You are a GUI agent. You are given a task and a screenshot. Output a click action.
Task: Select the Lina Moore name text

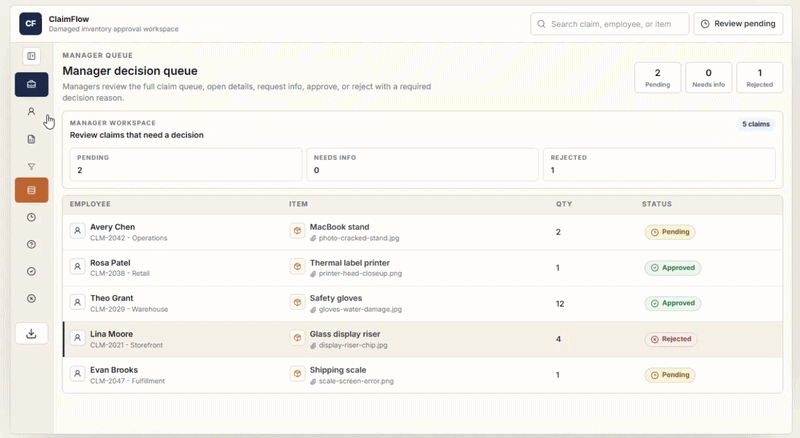pos(111,333)
